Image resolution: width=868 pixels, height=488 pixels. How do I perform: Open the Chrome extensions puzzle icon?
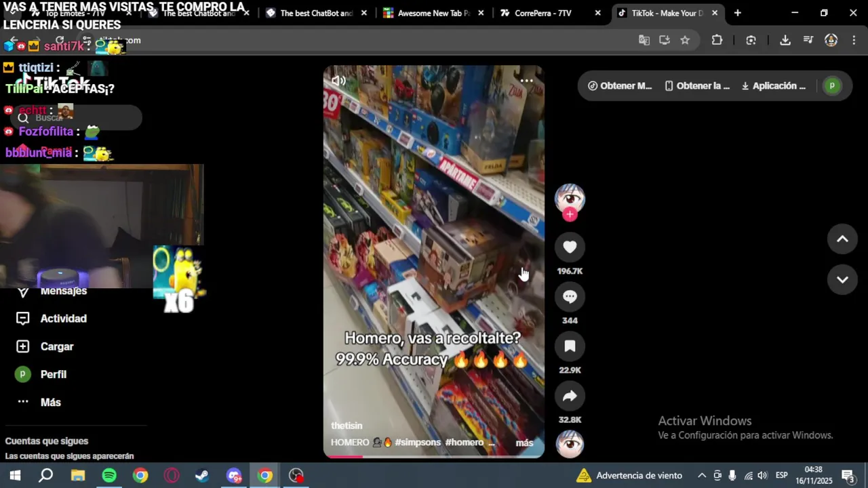(717, 40)
